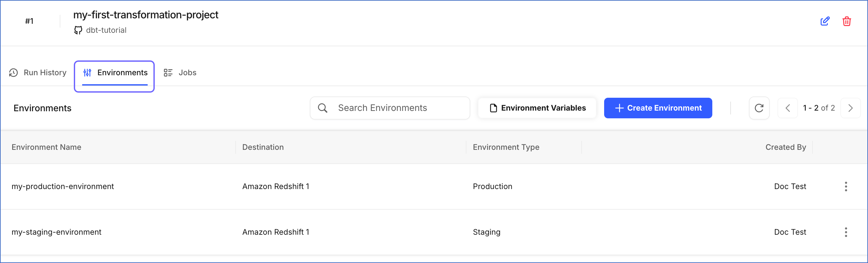868x263 pixels.
Task: Open the dbt-tutorial repository link
Action: click(x=106, y=31)
